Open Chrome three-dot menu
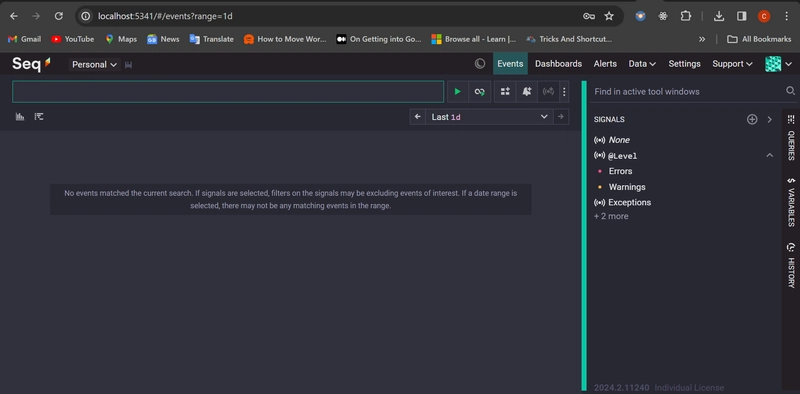Screen dimensions: 800x394 (786, 16)
